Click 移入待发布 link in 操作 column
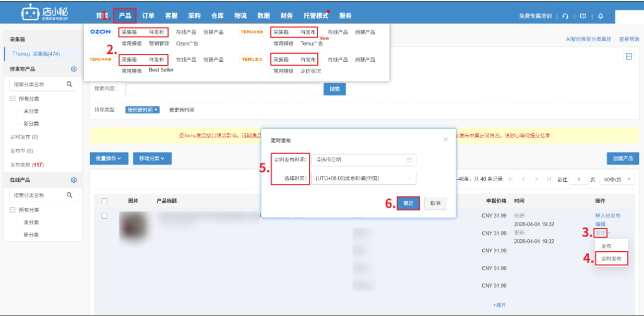The height and width of the screenshot is (316, 644). (608, 215)
